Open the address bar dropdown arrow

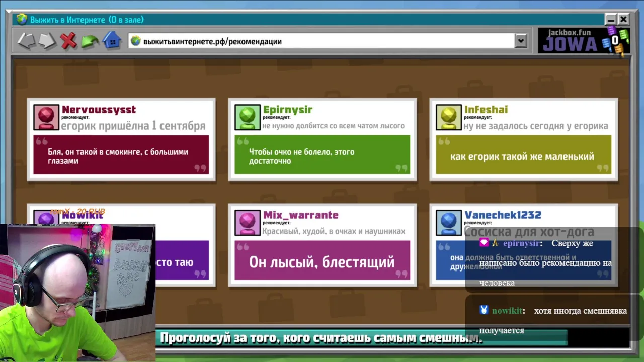[521, 41]
